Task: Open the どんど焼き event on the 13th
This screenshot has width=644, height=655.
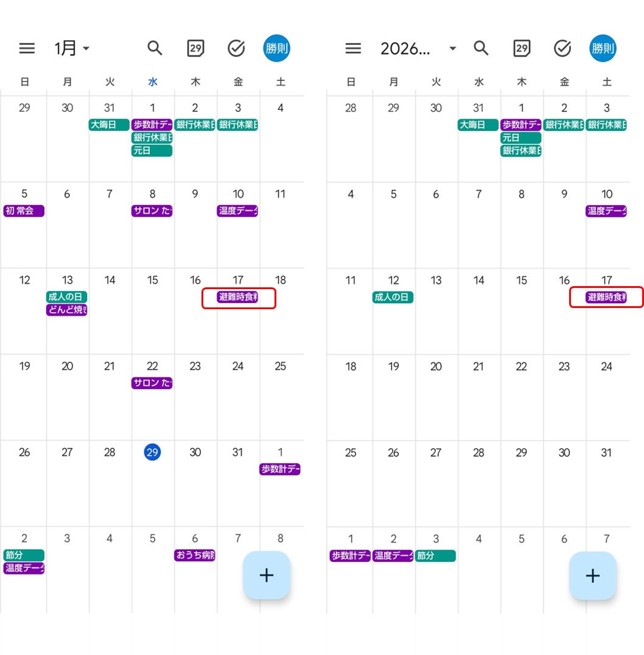Action: coord(67,309)
